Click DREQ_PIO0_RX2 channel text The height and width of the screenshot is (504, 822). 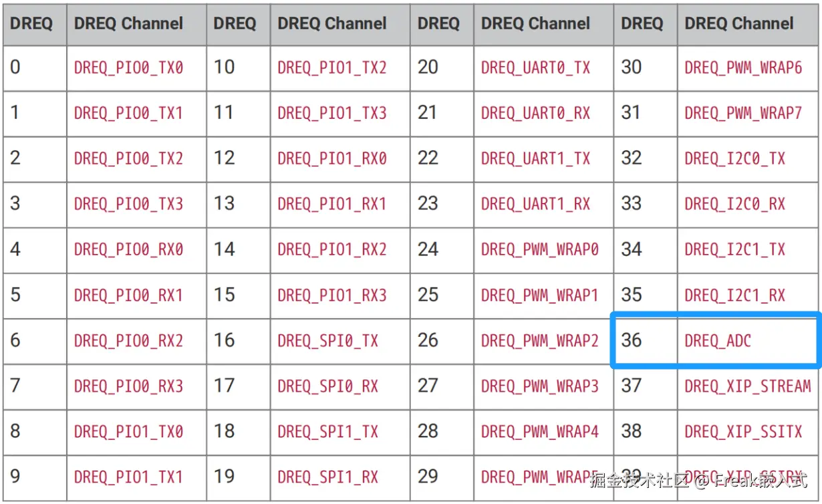click(128, 341)
